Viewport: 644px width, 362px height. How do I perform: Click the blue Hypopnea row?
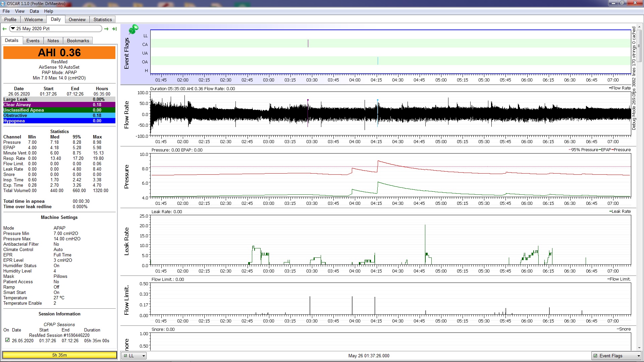[x=59, y=121]
